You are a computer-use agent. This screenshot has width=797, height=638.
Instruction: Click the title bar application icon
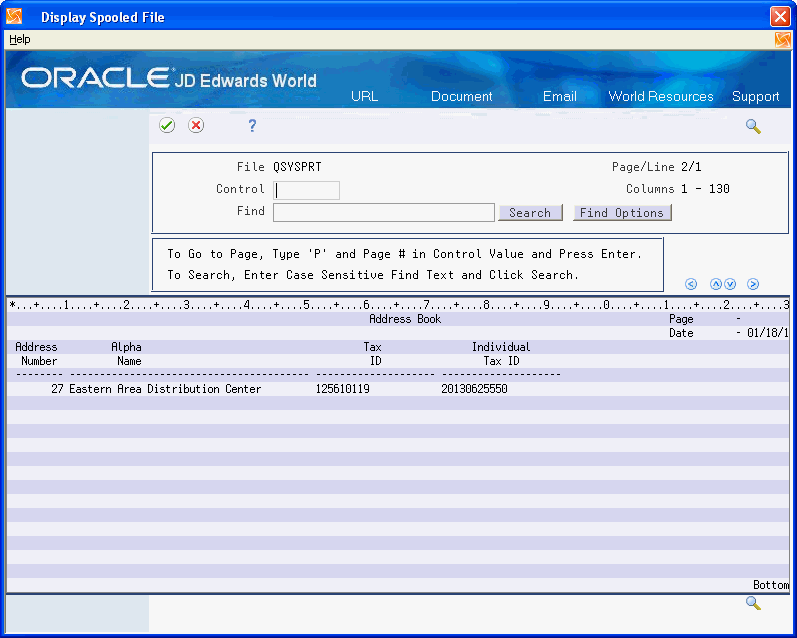[14, 17]
